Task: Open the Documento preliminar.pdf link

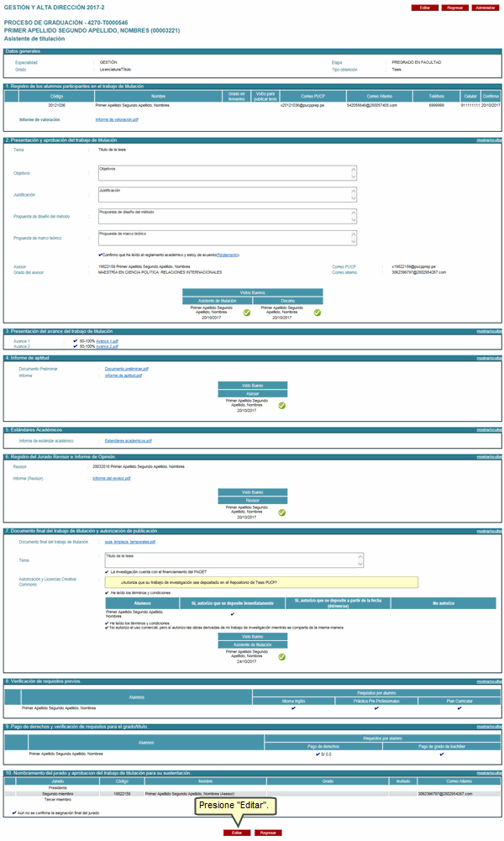Action: [127, 369]
